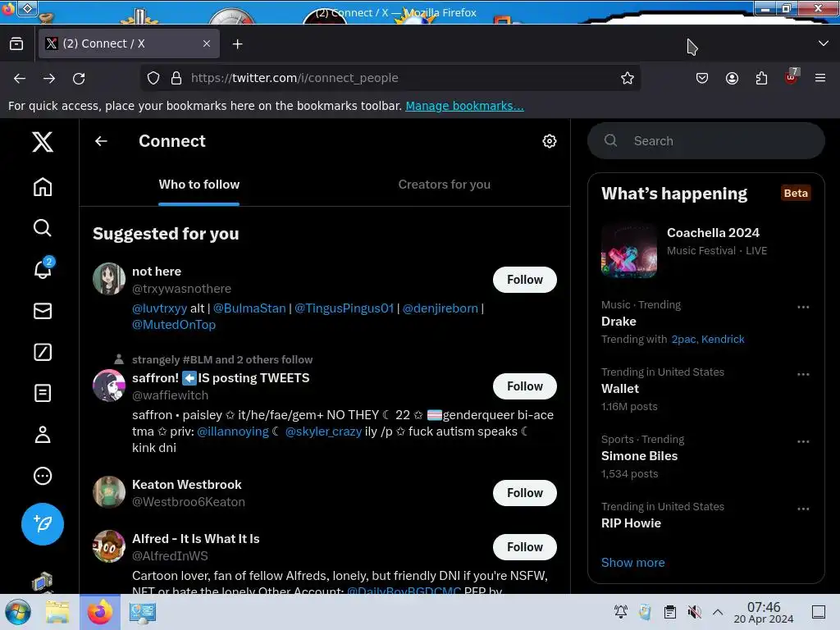Open Profile person icon in sidebar
This screenshot has height=630, width=840.
[x=43, y=435]
